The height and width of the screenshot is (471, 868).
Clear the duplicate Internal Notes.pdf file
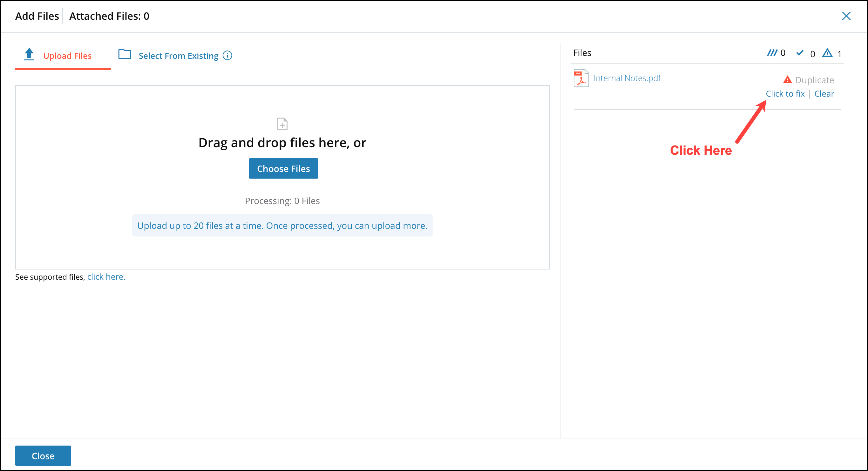[824, 93]
